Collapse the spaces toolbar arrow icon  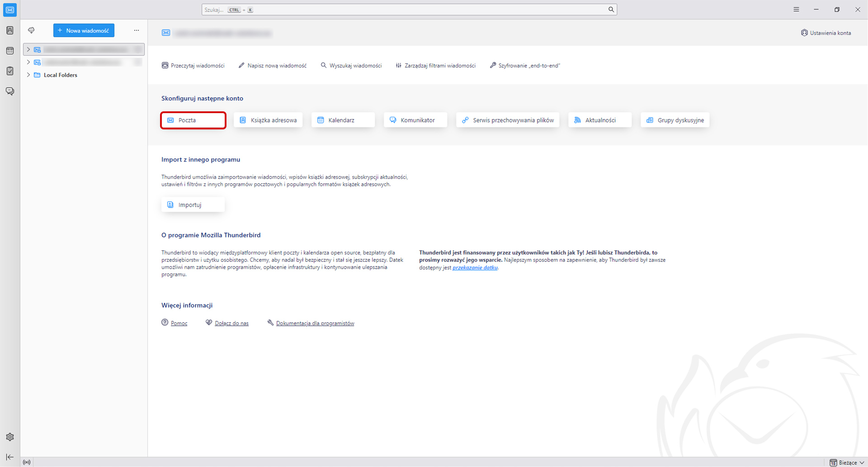tap(10, 457)
